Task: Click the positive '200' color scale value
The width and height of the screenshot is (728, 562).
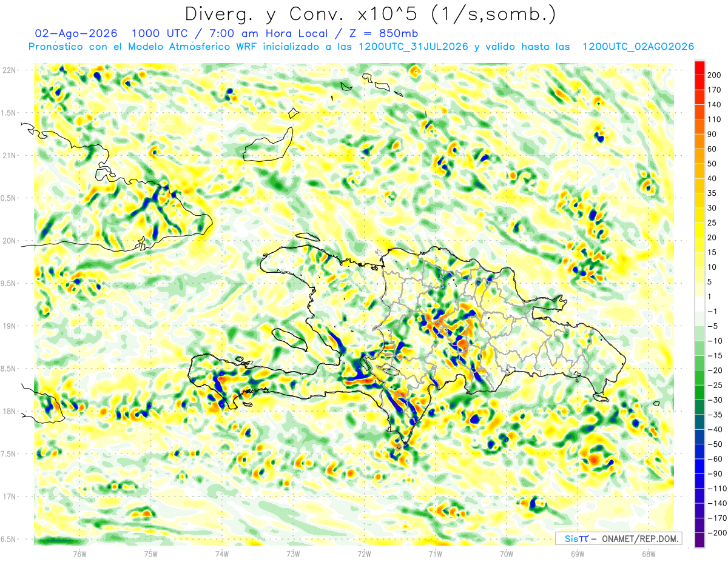Action: [715, 75]
